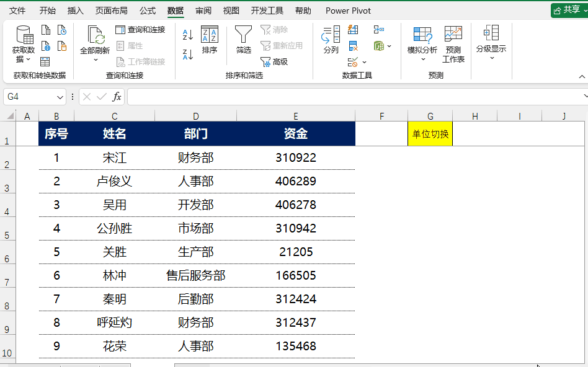588x367 pixels.
Task: Switch to the 视图 tab
Action: coord(231,11)
